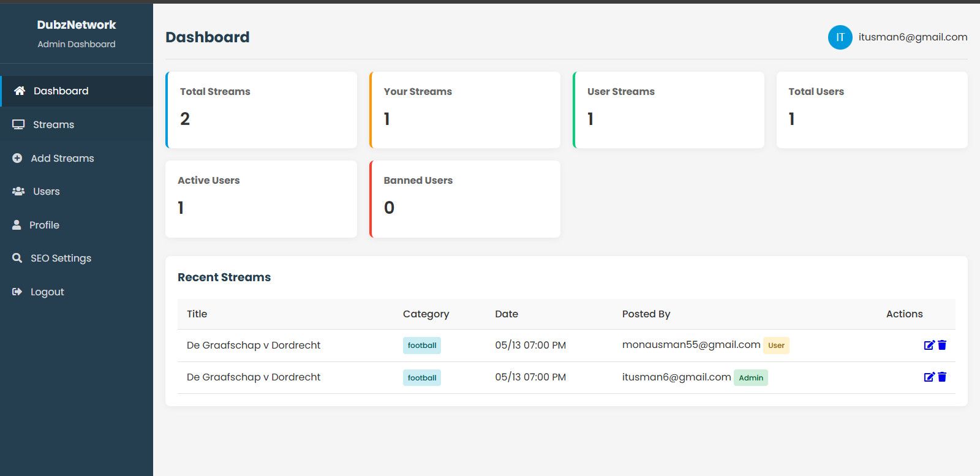The width and height of the screenshot is (980, 476).
Task: Click the Users group icon
Action: [x=18, y=191]
